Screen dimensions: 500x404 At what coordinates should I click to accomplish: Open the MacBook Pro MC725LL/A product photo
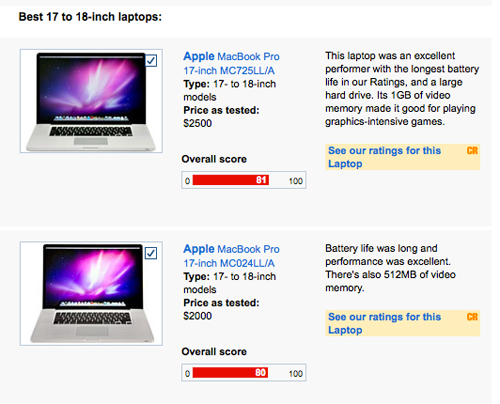click(91, 101)
